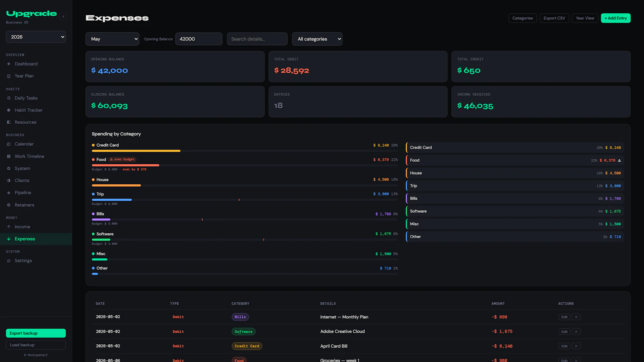The width and height of the screenshot is (644, 362).
Task: Click the Dashboard sidebar icon
Action: tap(9, 64)
